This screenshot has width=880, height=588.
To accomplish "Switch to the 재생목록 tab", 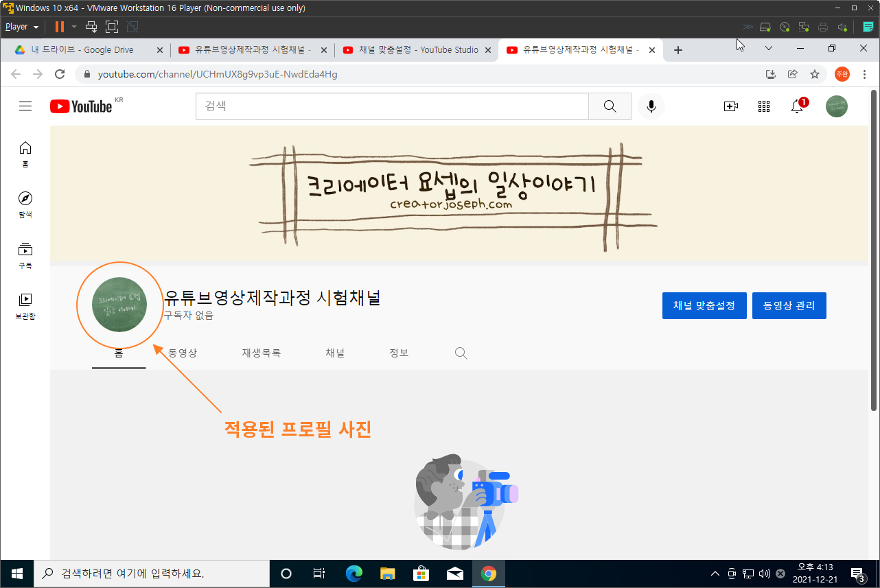I will pyautogui.click(x=262, y=353).
